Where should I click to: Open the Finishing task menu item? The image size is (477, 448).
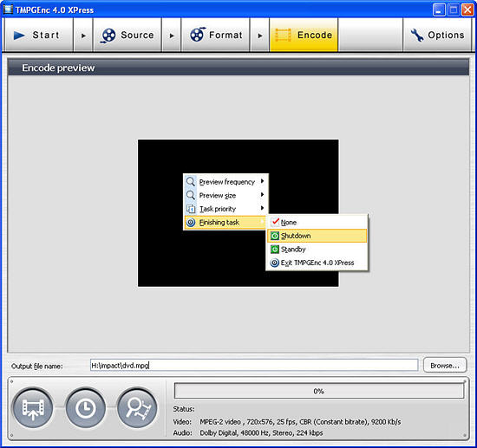pyautogui.click(x=225, y=222)
